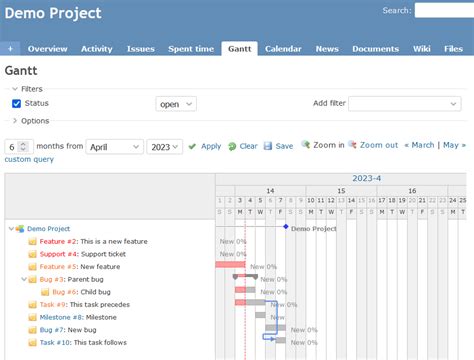Open the Calendar tab
This screenshot has height=360, width=474.
point(283,49)
